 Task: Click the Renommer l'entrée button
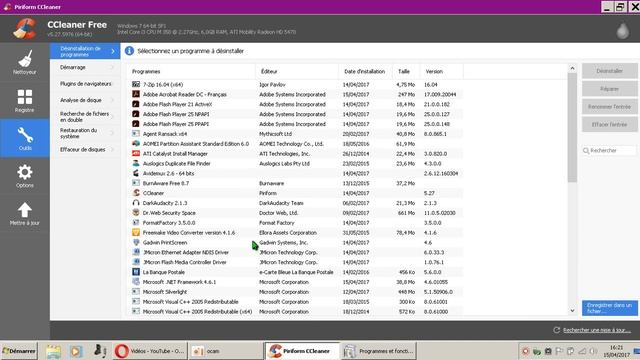coord(609,107)
